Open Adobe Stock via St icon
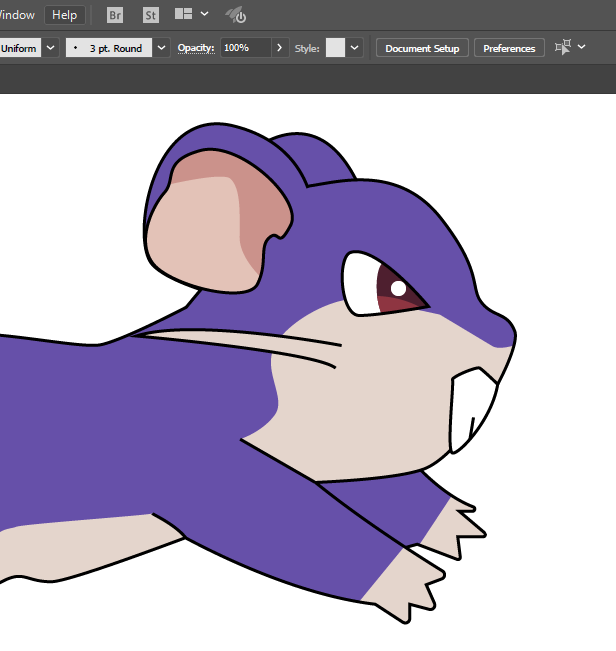Viewport: 616px width, 651px height. (151, 15)
